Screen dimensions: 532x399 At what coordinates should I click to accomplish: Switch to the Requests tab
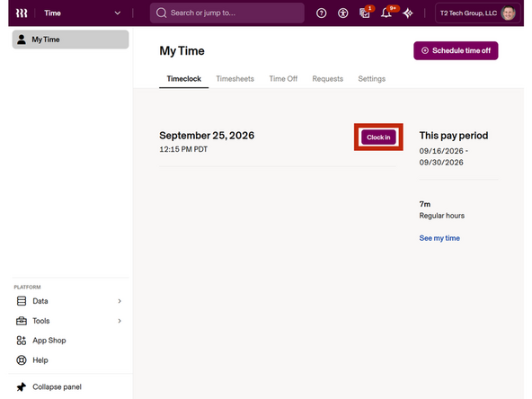pos(328,79)
